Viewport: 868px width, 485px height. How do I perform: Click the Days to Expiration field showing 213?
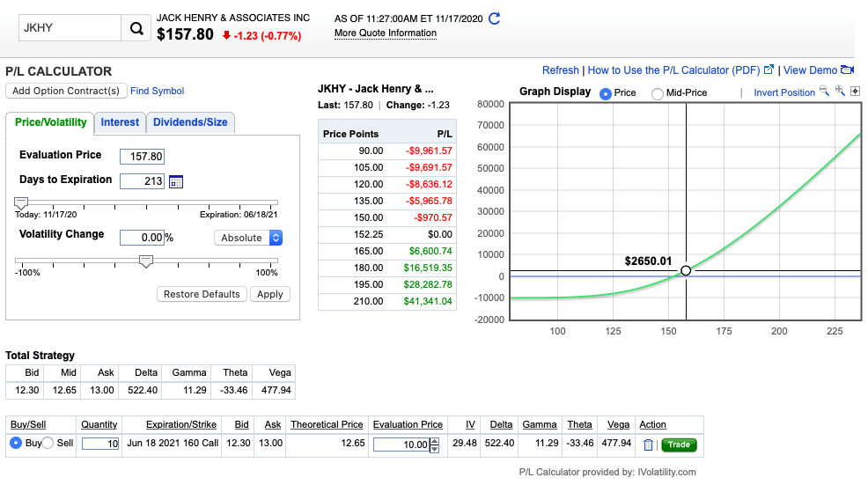pyautogui.click(x=143, y=181)
